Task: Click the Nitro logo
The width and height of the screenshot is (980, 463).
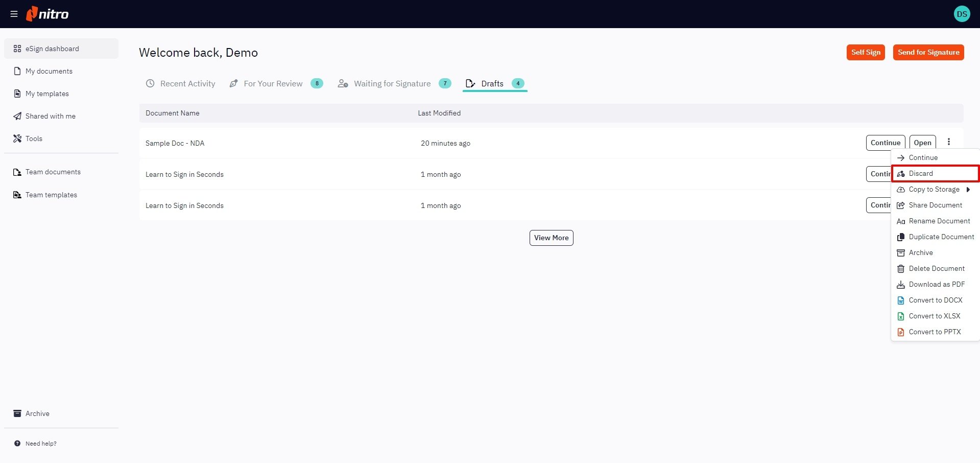Action: 47,14
